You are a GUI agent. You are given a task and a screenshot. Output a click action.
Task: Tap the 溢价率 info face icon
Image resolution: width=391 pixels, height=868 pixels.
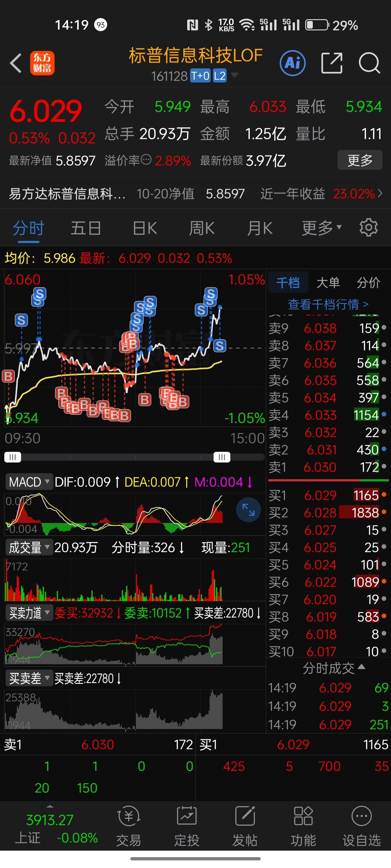click(x=146, y=159)
